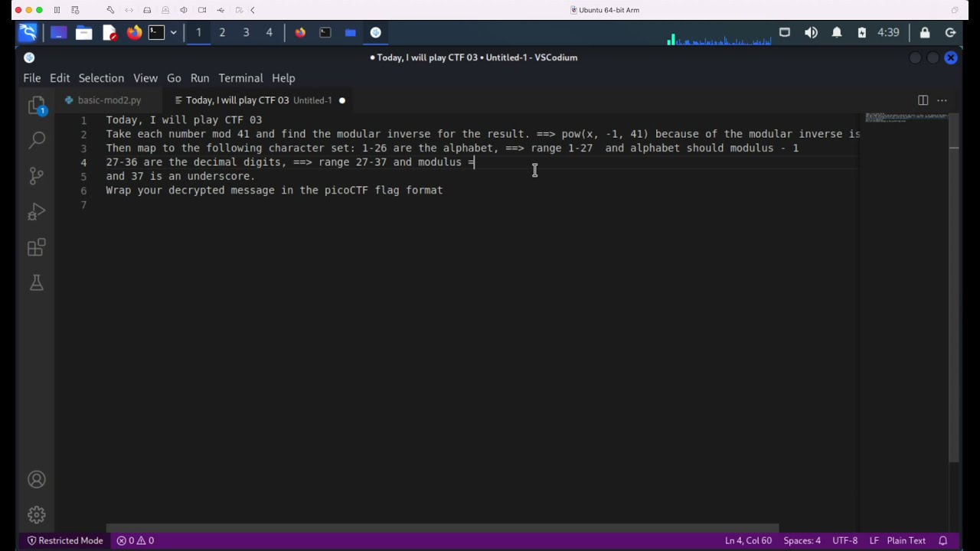Open the Explorer view in activity bar
Image resolution: width=980 pixels, height=551 pixels.
coord(36,106)
